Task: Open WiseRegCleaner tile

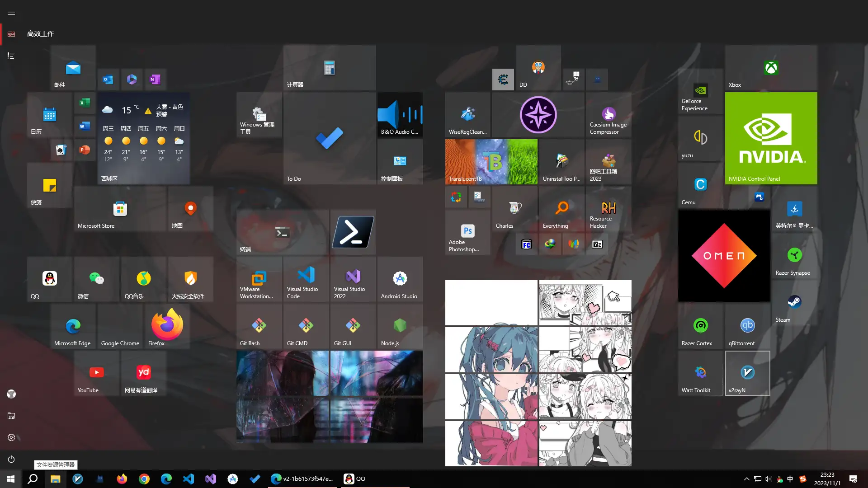Action: pyautogui.click(x=467, y=115)
